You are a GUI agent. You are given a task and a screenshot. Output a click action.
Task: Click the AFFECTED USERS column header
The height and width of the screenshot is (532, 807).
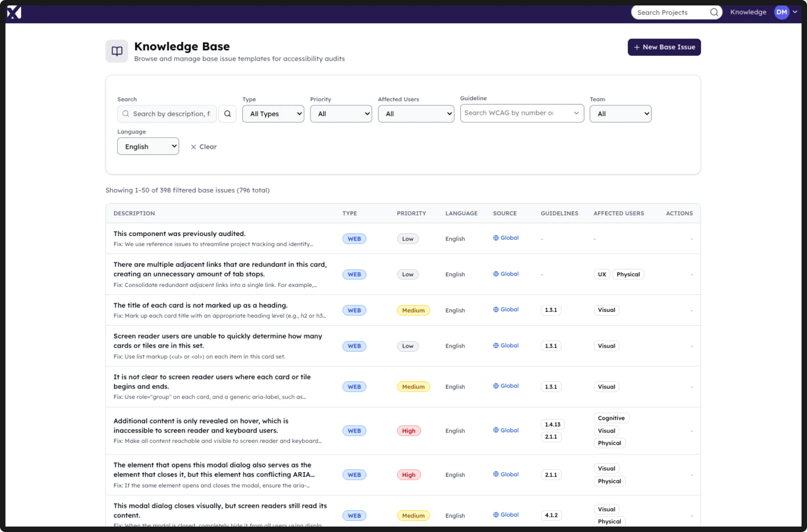(x=619, y=213)
